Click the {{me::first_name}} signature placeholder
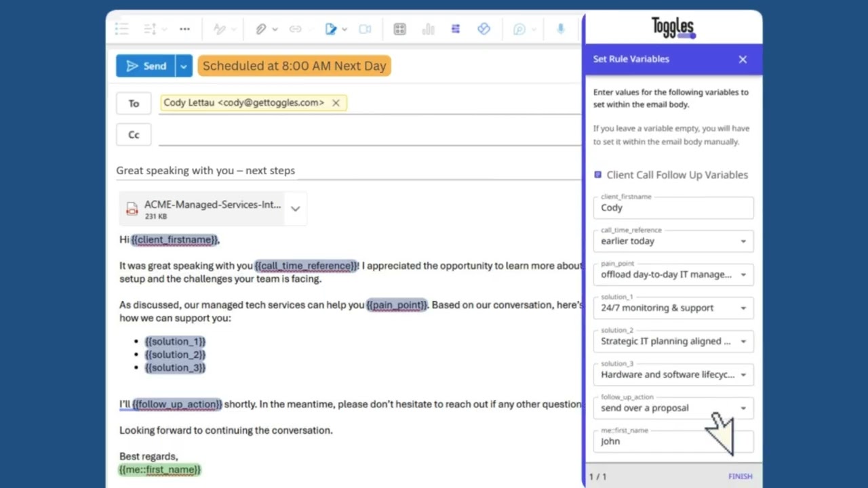This screenshot has width=868, height=488. 160,470
